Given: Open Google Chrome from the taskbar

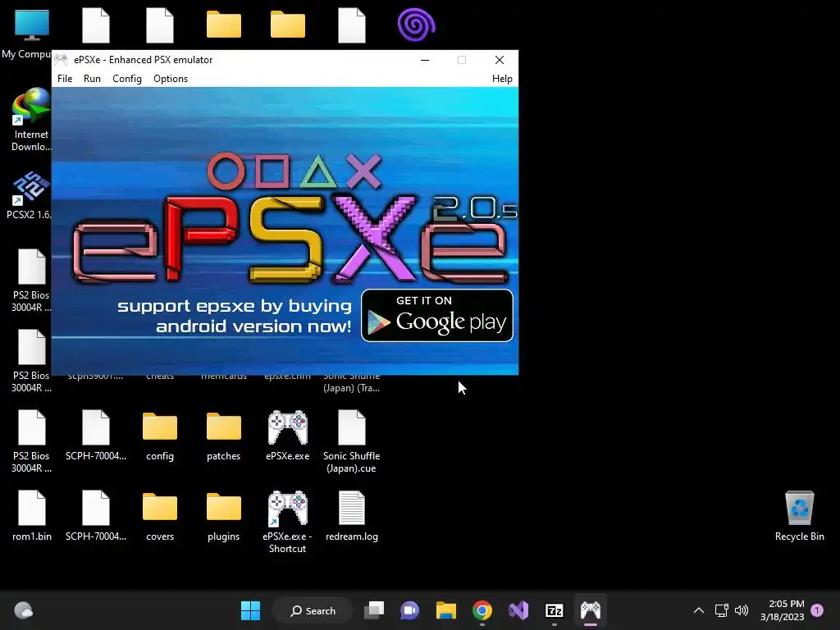Looking at the screenshot, I should [x=482, y=610].
